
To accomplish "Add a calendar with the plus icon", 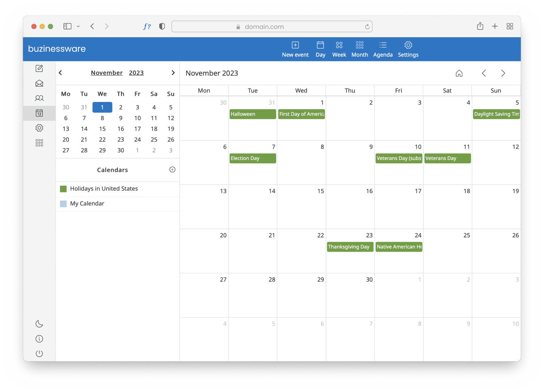I will (x=172, y=170).
